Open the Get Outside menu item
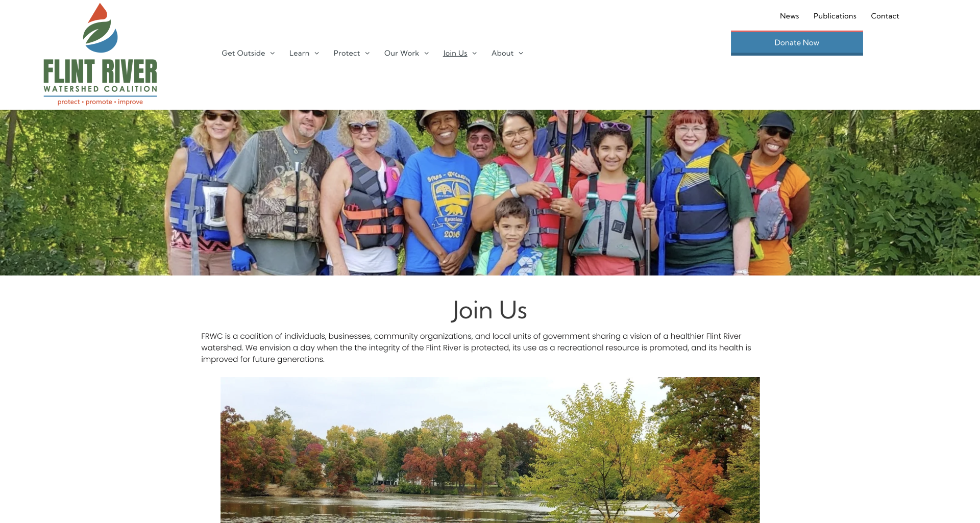This screenshot has width=980, height=523. pyautogui.click(x=243, y=53)
